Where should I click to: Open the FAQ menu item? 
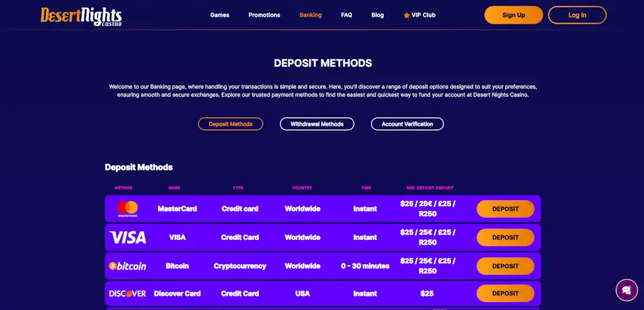point(347,15)
